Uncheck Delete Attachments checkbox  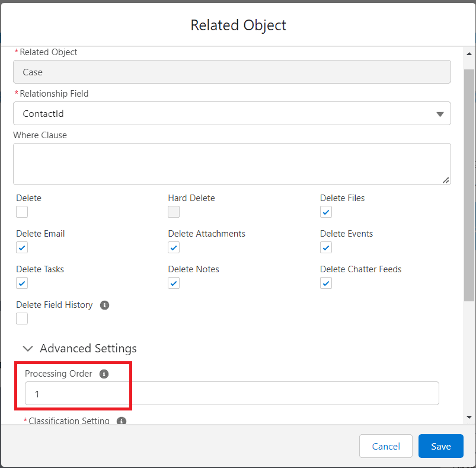click(x=174, y=247)
